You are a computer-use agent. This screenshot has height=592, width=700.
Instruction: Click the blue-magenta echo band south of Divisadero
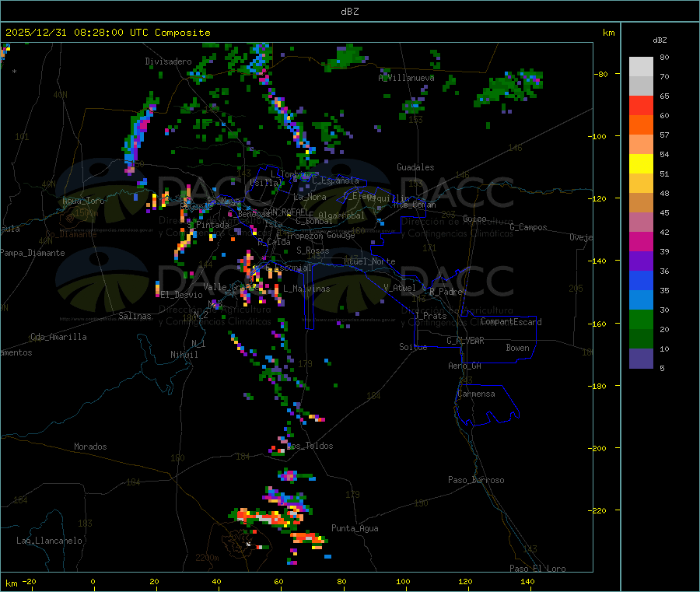tap(139, 134)
